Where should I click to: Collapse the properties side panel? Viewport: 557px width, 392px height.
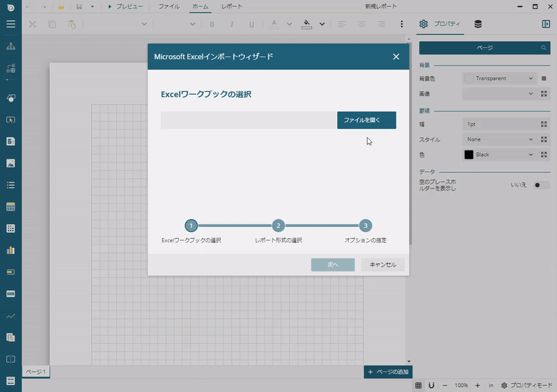pos(545,24)
